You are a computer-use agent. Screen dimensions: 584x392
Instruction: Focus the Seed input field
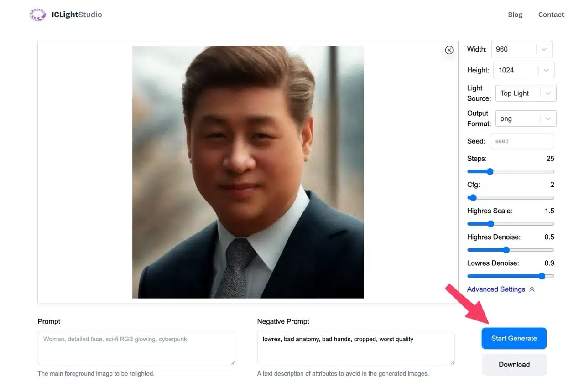(x=521, y=141)
